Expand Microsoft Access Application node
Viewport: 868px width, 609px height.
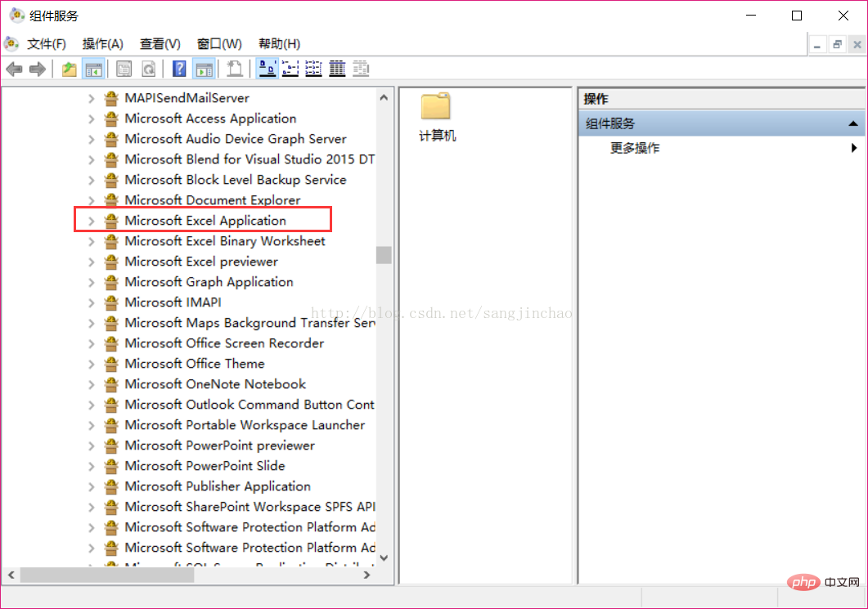coord(92,119)
